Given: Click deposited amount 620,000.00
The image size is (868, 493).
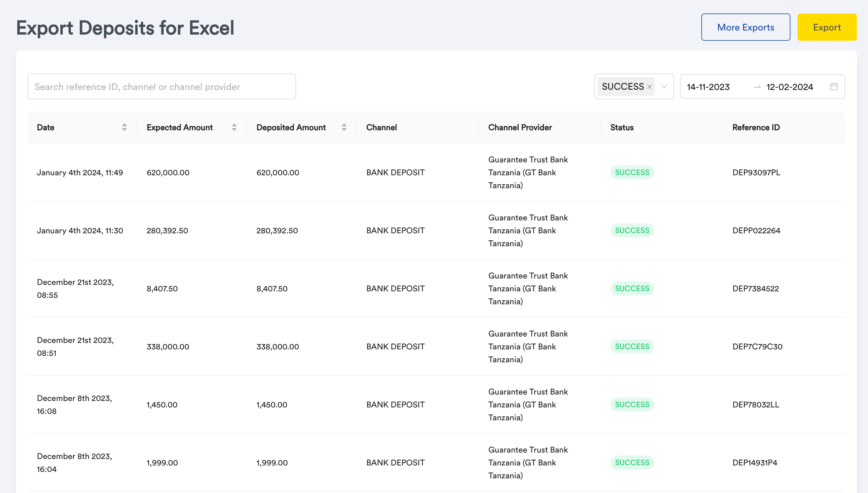Looking at the screenshot, I should pyautogui.click(x=278, y=172).
